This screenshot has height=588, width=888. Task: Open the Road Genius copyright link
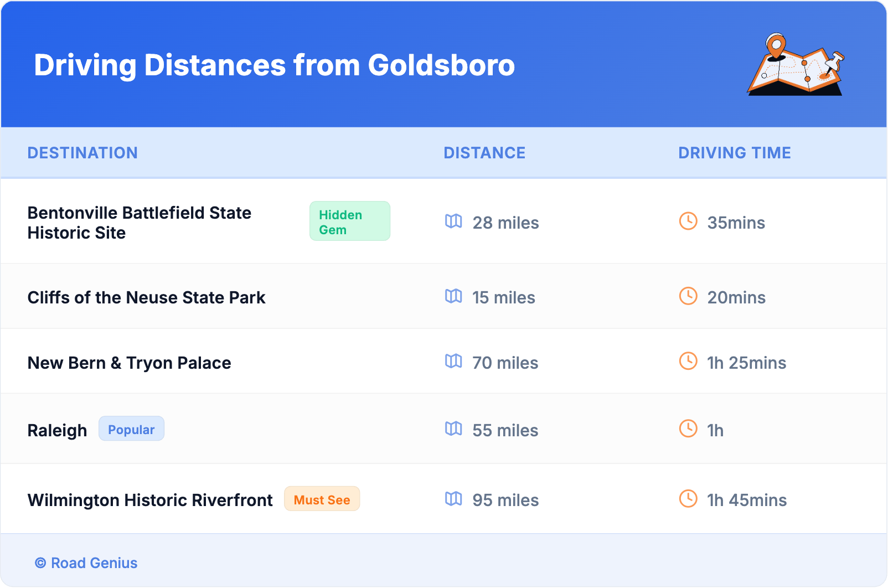point(86,563)
